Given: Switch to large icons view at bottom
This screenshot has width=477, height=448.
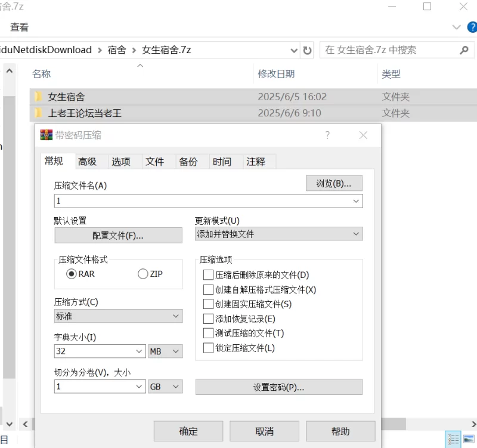Looking at the screenshot, I should pyautogui.click(x=469, y=439).
